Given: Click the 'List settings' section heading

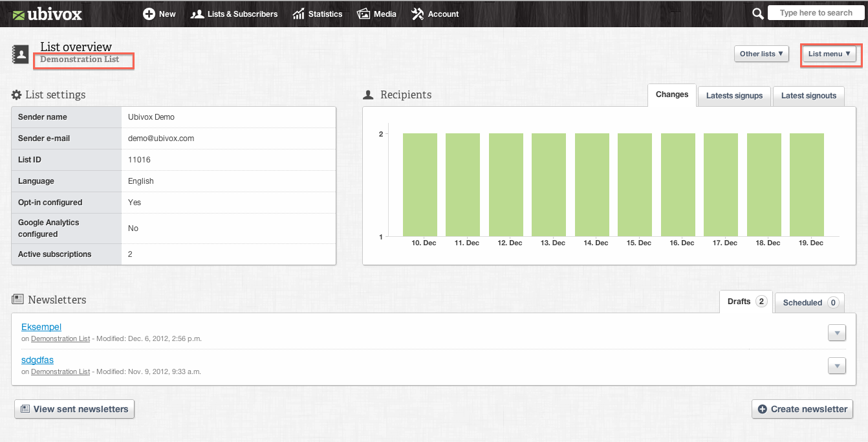Looking at the screenshot, I should point(56,95).
